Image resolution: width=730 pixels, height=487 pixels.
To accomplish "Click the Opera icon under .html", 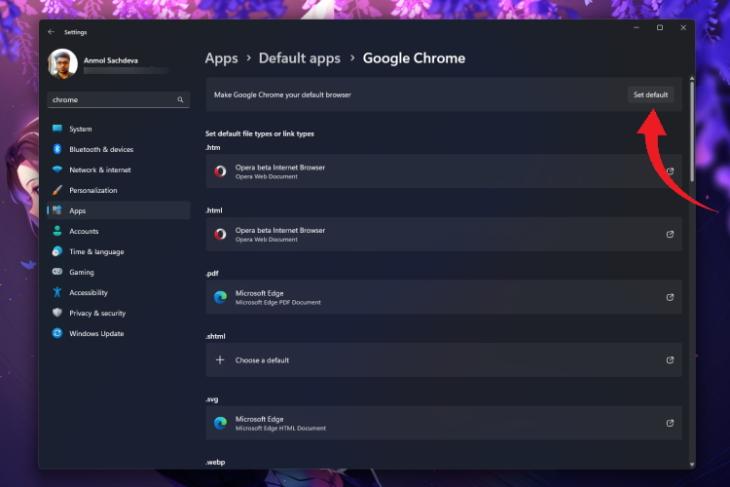I will coord(220,234).
